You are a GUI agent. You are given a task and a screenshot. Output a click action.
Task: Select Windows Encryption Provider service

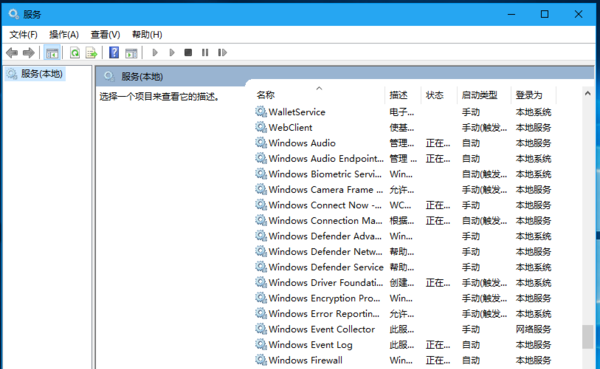click(x=324, y=298)
